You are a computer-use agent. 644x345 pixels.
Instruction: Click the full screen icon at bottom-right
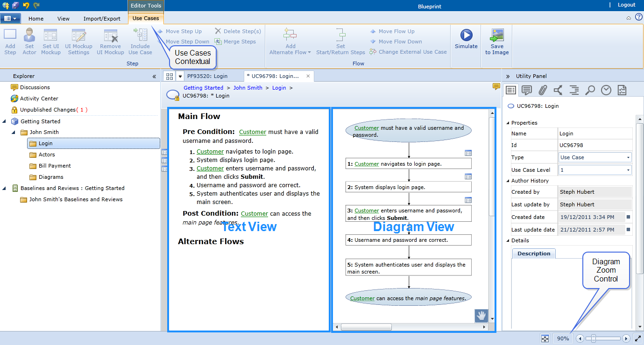(638, 338)
